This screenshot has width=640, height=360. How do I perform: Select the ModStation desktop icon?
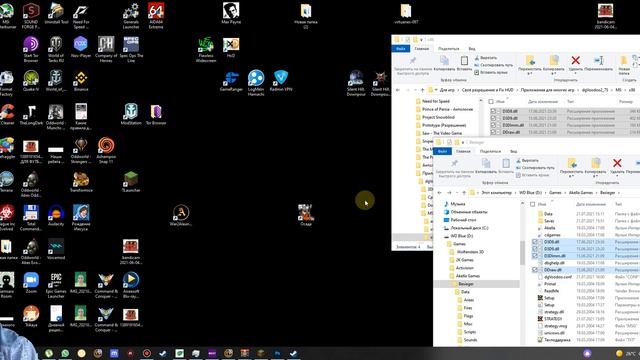pos(131,114)
